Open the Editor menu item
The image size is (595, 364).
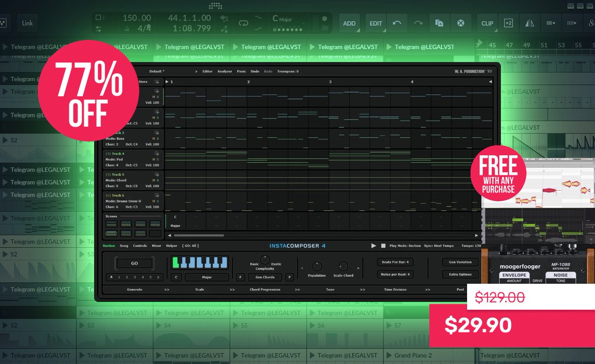(207, 71)
